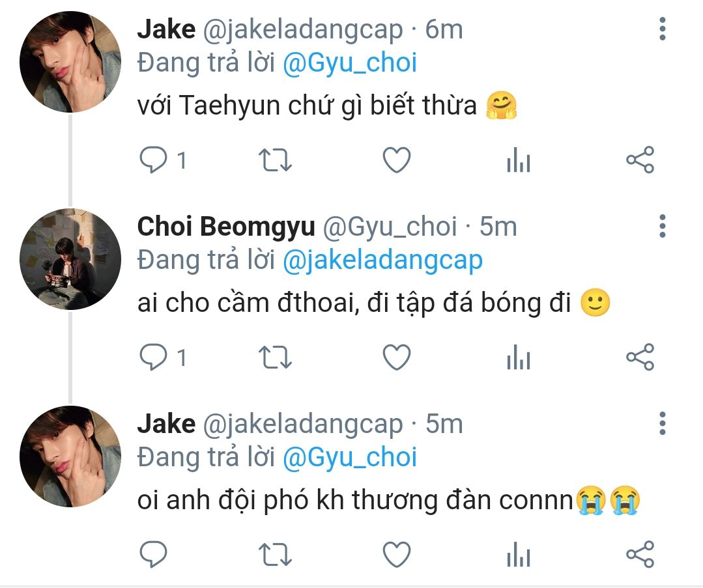Like Choi Beomgyu's tweet
703x588 pixels.
point(396,357)
